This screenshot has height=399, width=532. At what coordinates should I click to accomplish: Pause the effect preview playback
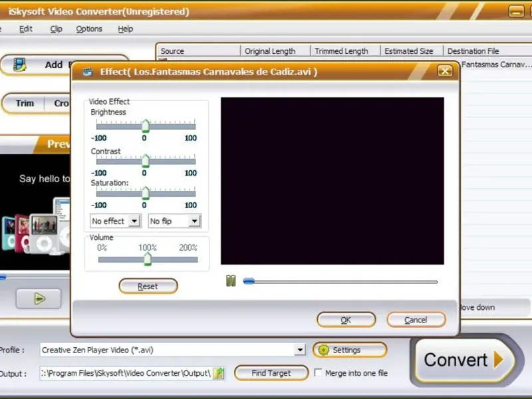point(231,281)
